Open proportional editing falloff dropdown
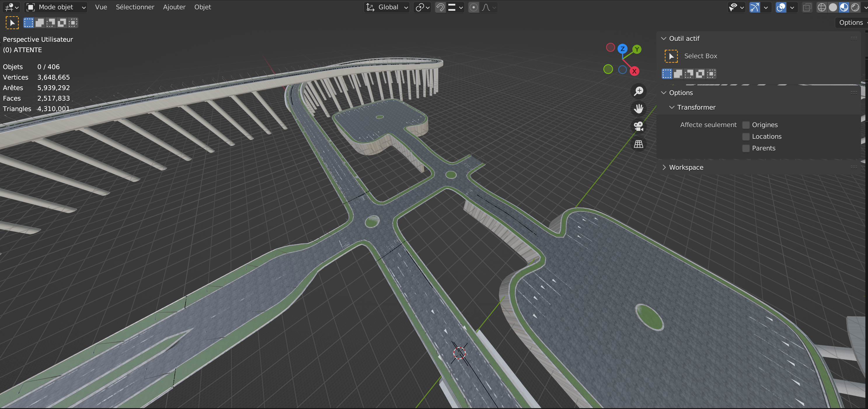 coord(489,7)
